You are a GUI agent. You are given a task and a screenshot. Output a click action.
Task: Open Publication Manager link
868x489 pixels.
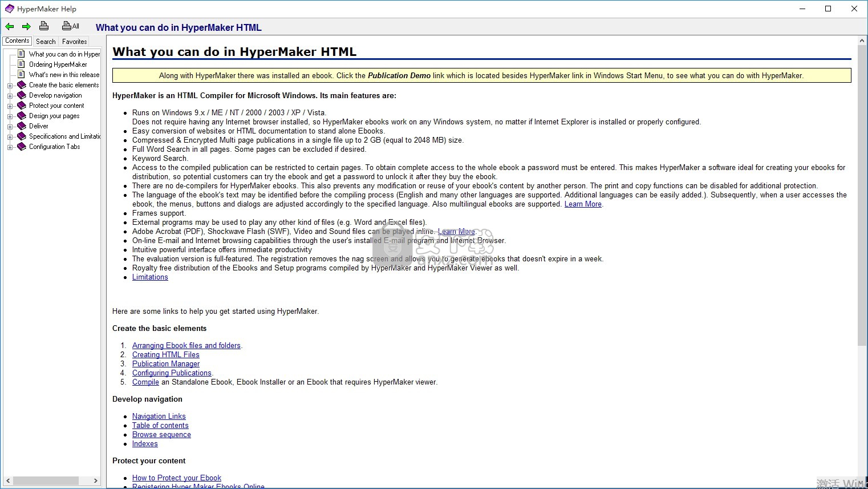[166, 364]
